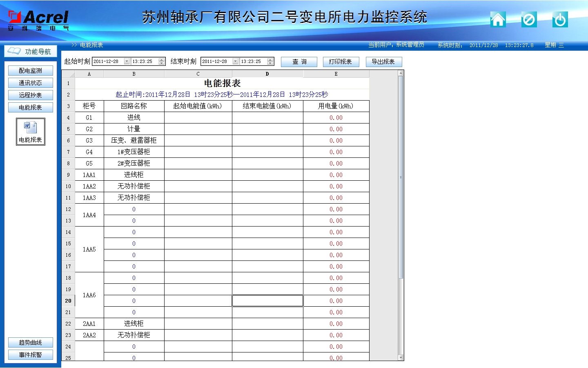Click the 查询 query button
The image size is (588, 368).
299,62
